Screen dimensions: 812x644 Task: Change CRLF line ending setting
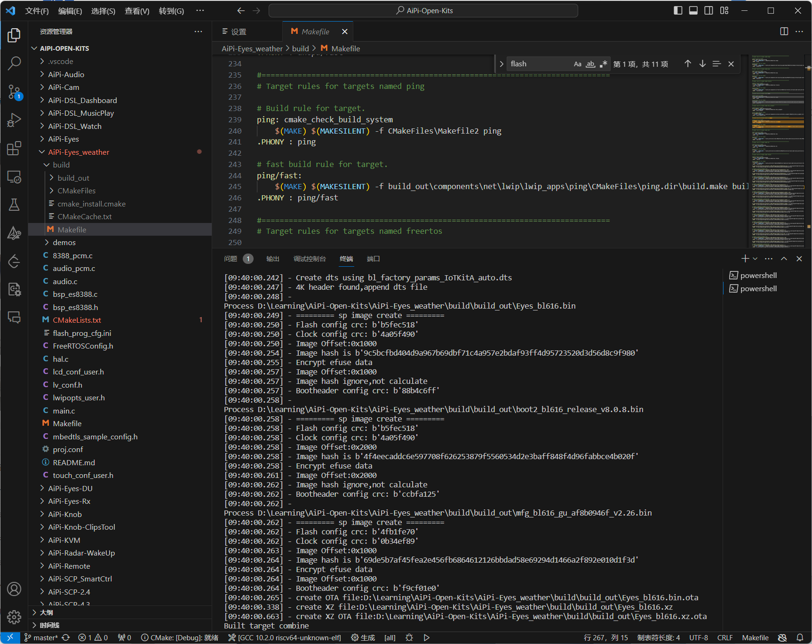pos(725,638)
